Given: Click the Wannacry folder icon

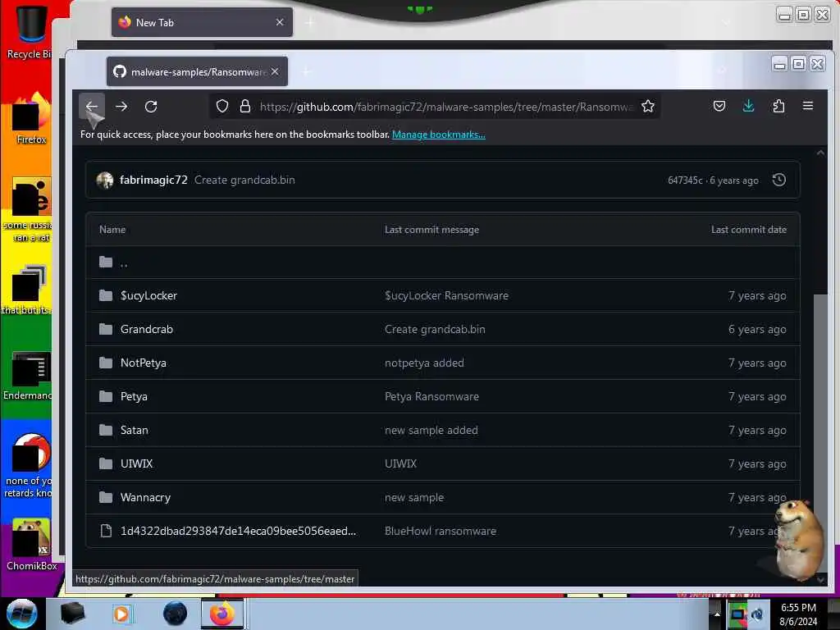Looking at the screenshot, I should [106, 497].
